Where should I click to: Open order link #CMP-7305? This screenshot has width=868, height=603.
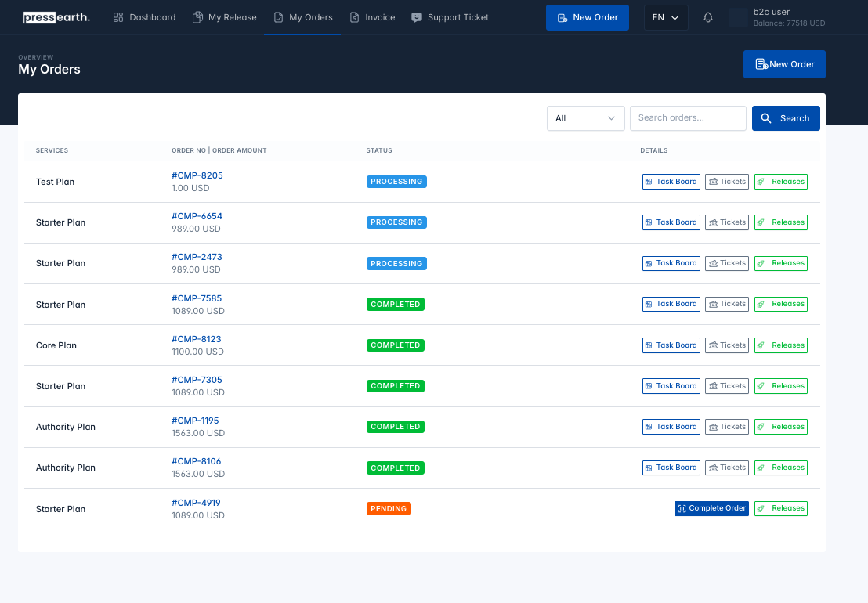(x=197, y=380)
